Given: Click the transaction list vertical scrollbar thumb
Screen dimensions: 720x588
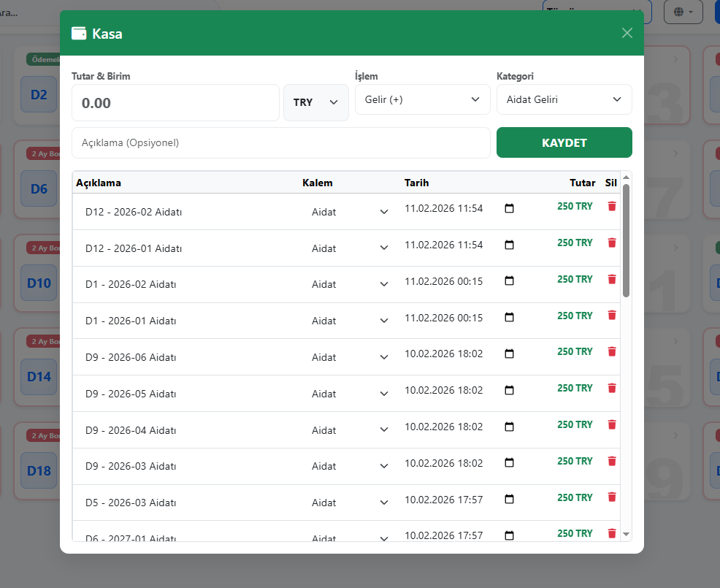Looking at the screenshot, I should pos(626,241).
